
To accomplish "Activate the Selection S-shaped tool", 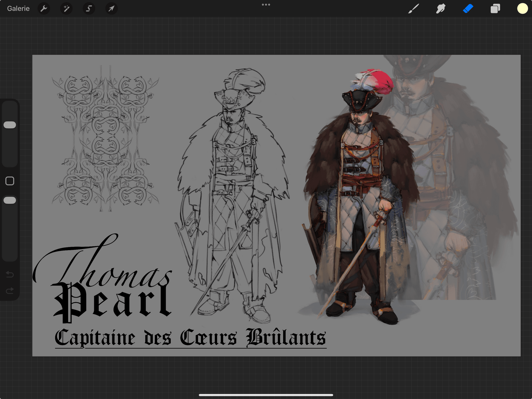I will pyautogui.click(x=89, y=9).
